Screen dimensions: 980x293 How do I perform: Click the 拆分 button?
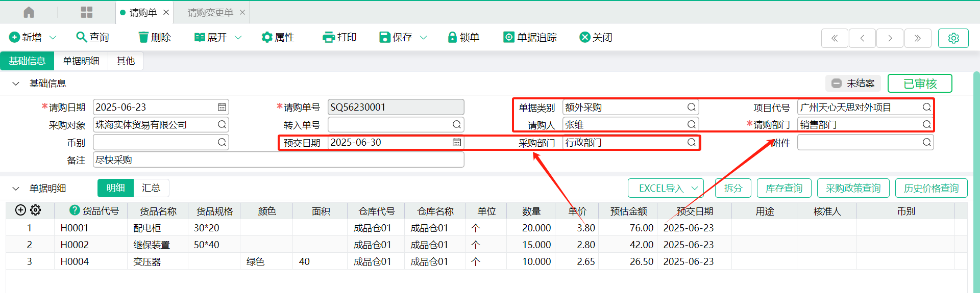(733, 188)
